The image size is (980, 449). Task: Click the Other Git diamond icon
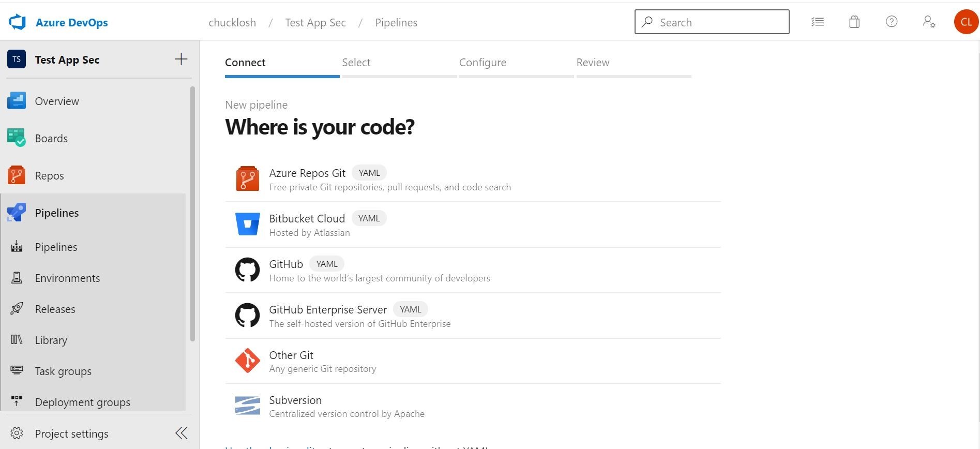[248, 361]
